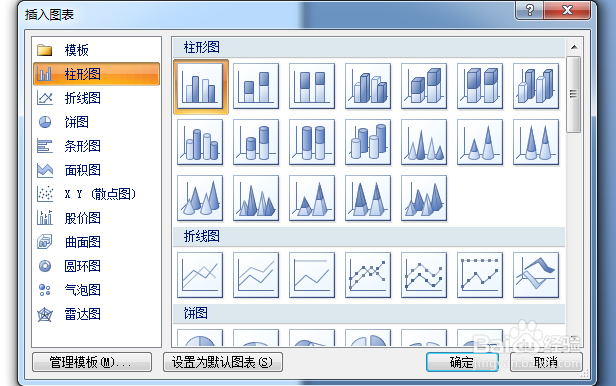The height and width of the screenshot is (386, 616).
Task: Choose the basic line chart
Action: click(200, 275)
